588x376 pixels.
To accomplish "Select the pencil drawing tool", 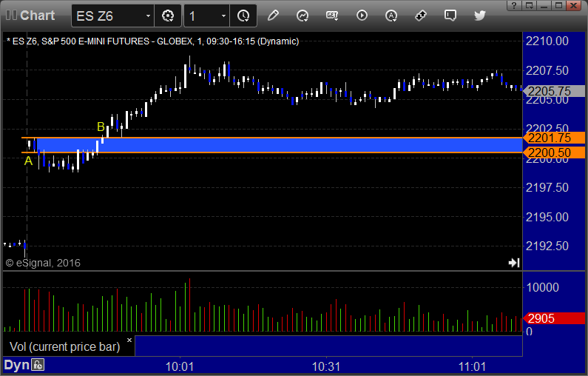I will [273, 16].
